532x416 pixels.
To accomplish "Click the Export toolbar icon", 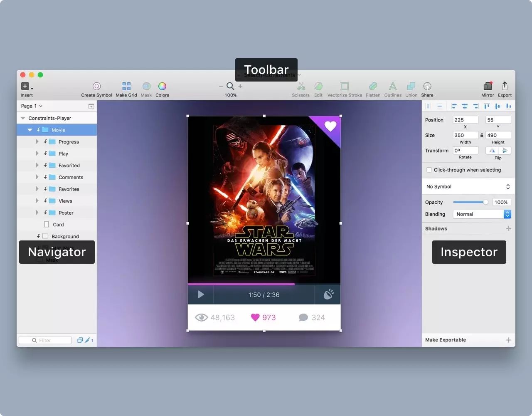I will 505,86.
